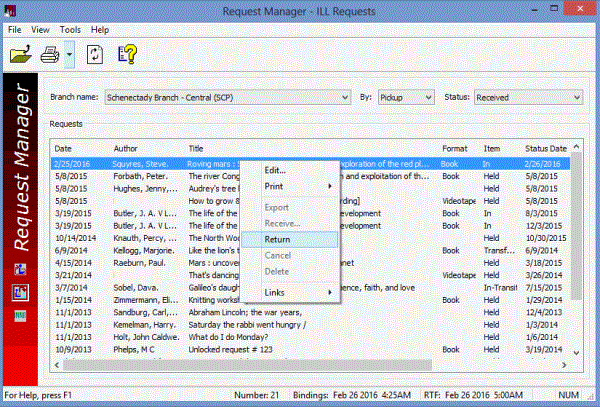Click the refresh list toolbar icon
The width and height of the screenshot is (600, 407).
(93, 56)
